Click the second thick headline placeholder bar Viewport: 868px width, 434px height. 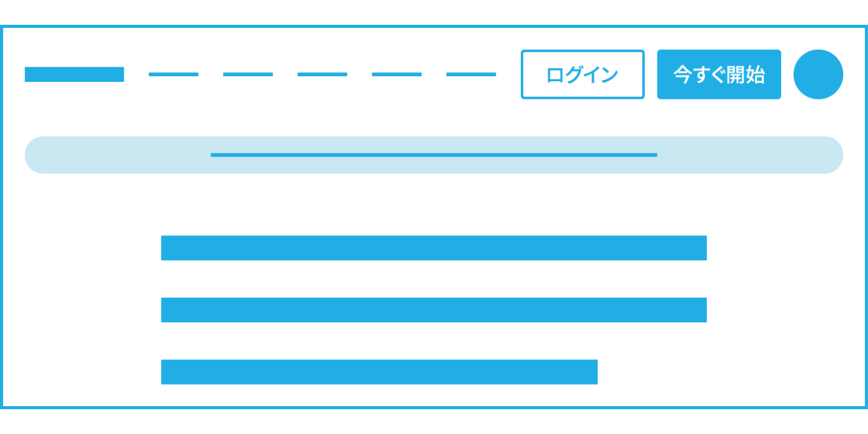click(x=434, y=310)
